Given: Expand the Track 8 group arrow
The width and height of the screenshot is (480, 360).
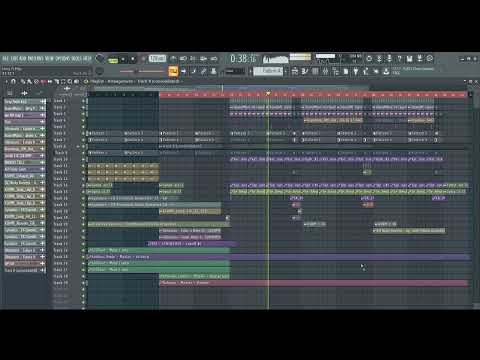Looking at the screenshot, I should point(78,146).
